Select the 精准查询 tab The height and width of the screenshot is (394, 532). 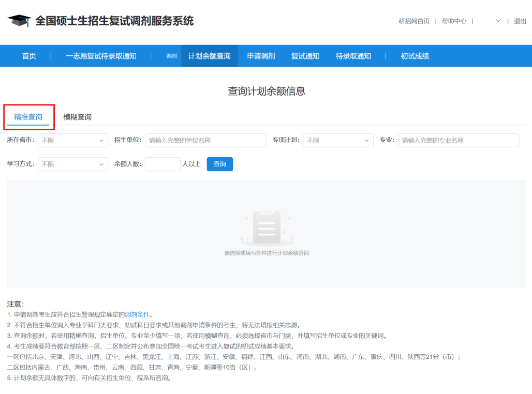tap(28, 117)
